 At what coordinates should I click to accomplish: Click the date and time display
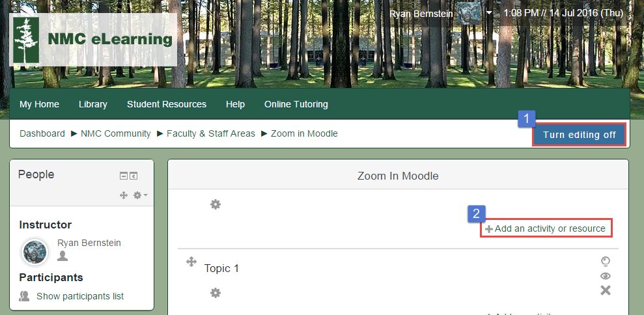tap(563, 13)
